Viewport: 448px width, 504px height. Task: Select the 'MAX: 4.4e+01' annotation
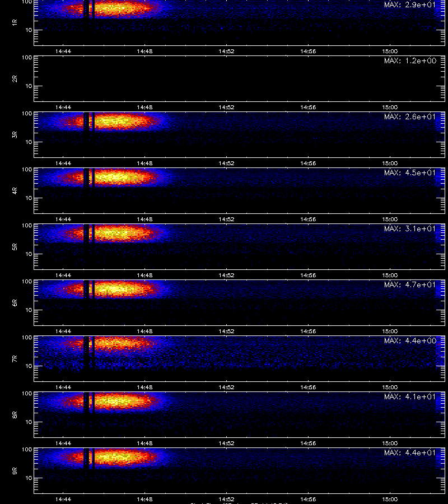click(410, 452)
